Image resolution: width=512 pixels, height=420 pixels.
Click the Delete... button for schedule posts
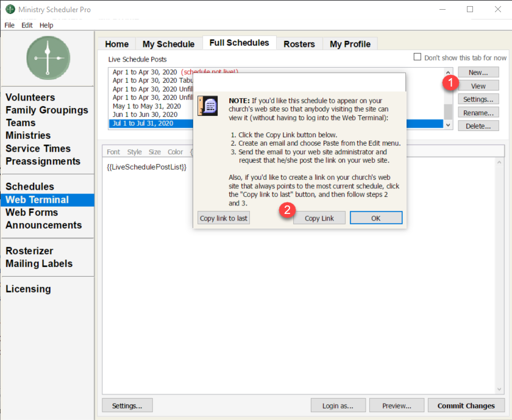point(478,126)
